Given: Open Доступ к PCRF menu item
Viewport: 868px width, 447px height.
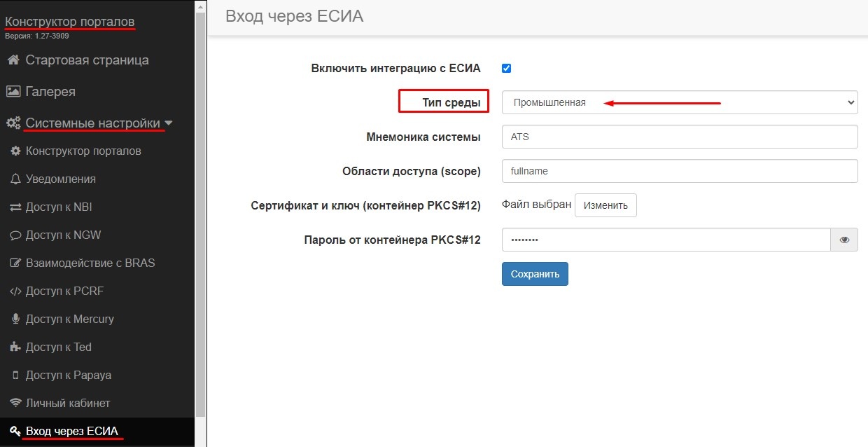Looking at the screenshot, I should (x=64, y=291).
